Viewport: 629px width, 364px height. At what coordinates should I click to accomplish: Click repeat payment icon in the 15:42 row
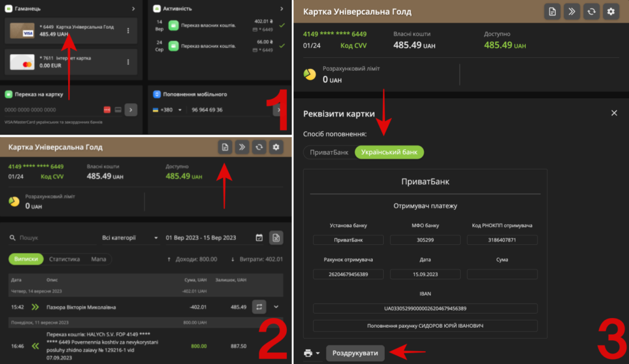coord(259,307)
